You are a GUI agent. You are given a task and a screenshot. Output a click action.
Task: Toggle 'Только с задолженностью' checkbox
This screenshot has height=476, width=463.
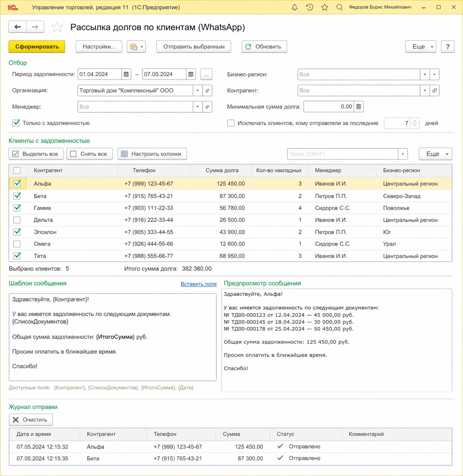point(16,123)
